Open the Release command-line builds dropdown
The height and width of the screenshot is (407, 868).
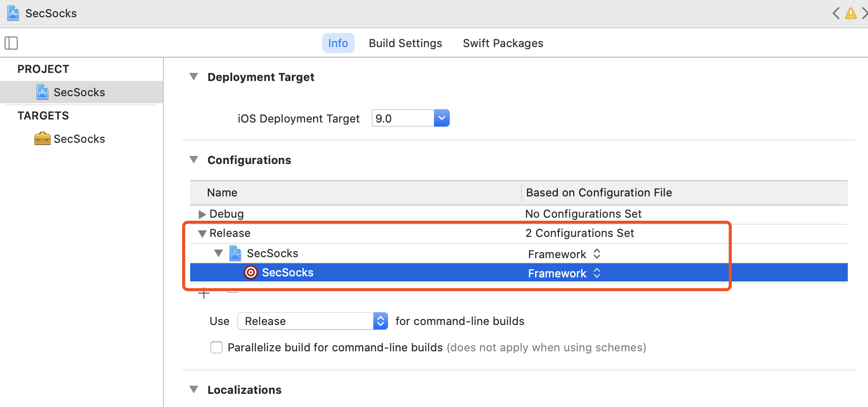coord(313,321)
